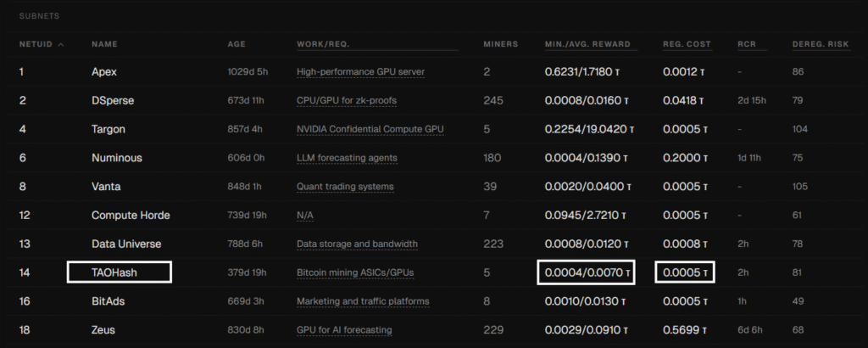Open "LLM forecasting agents" work link
Viewport: 868px width, 348px height.
347,158
